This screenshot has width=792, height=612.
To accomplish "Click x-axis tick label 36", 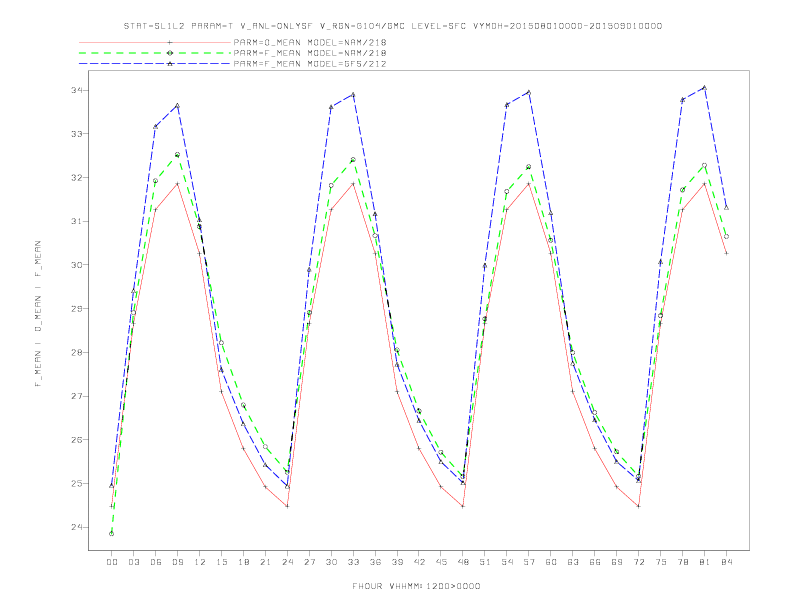I will click(375, 562).
